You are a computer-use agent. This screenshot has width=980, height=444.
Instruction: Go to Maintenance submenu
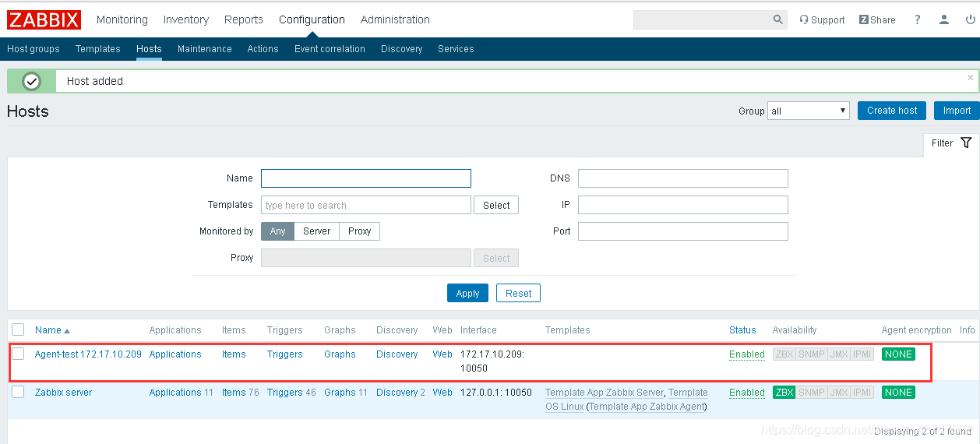click(205, 49)
